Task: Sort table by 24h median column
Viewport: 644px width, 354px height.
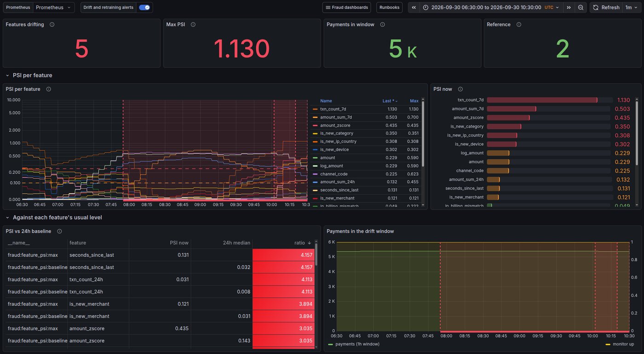Action: pos(237,243)
